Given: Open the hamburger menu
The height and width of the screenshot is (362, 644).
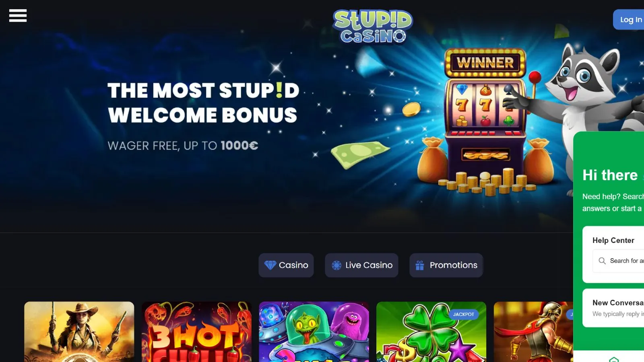Looking at the screenshot, I should [18, 15].
